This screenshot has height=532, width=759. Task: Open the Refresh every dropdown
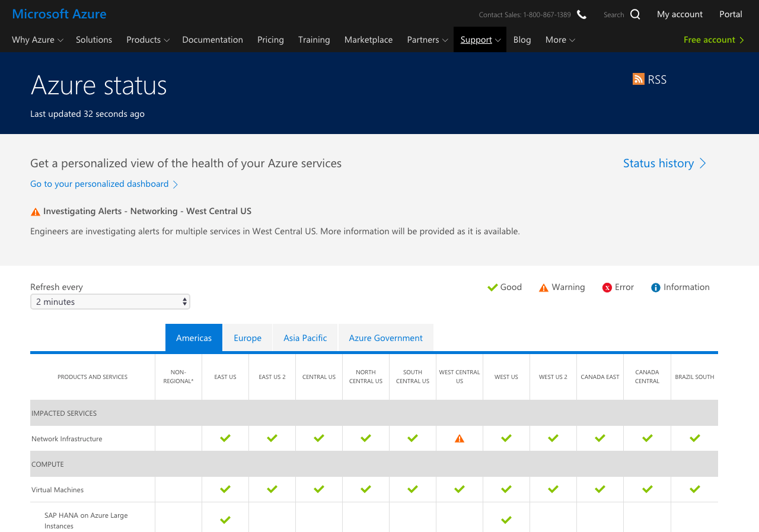point(110,302)
